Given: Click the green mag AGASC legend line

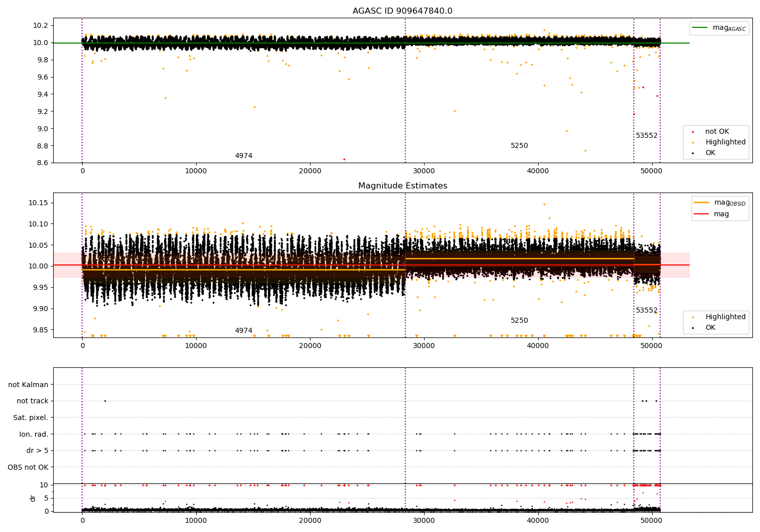Looking at the screenshot, I should pos(700,28).
